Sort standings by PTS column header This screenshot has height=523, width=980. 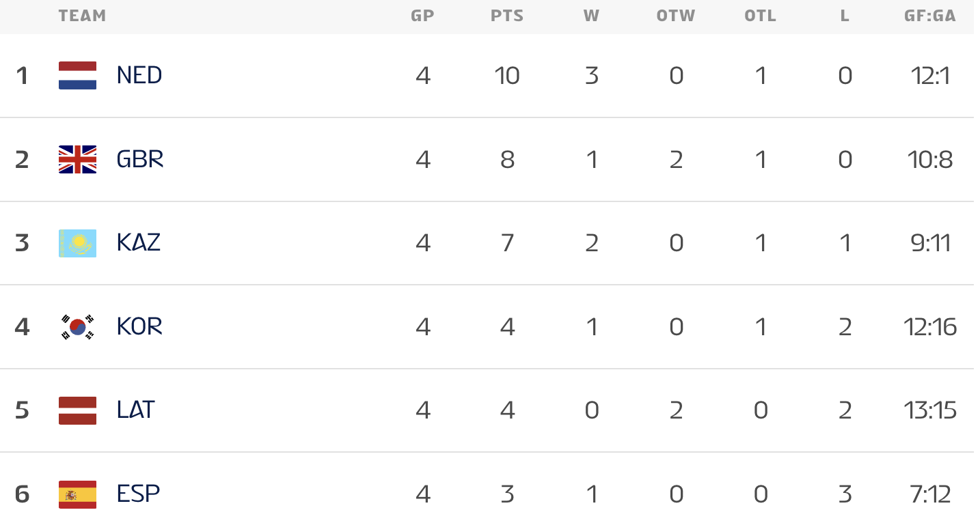pyautogui.click(x=507, y=16)
